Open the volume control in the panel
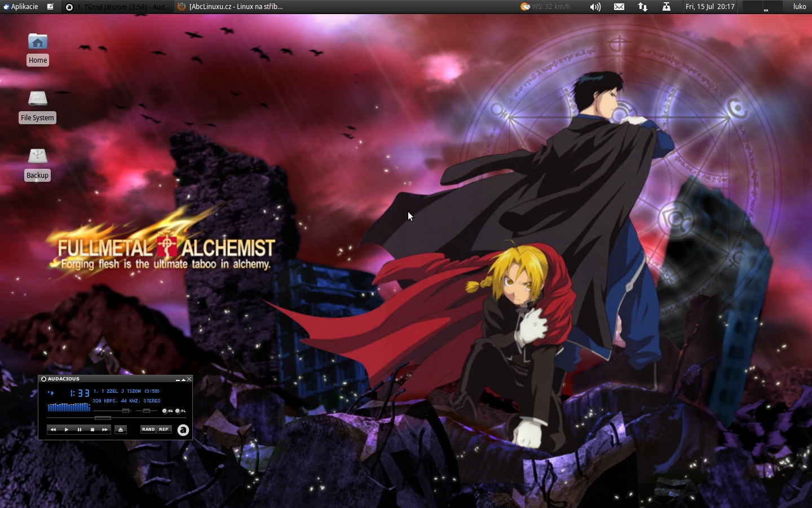812x508 pixels. pos(595,7)
